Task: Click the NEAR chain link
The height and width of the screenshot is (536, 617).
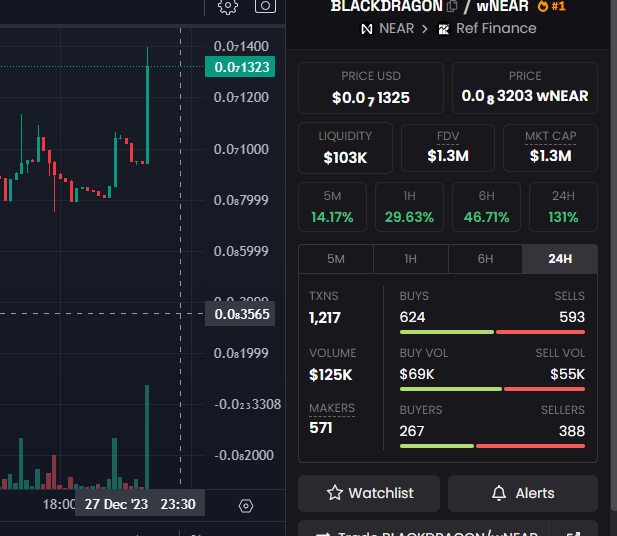Action: 388,29
